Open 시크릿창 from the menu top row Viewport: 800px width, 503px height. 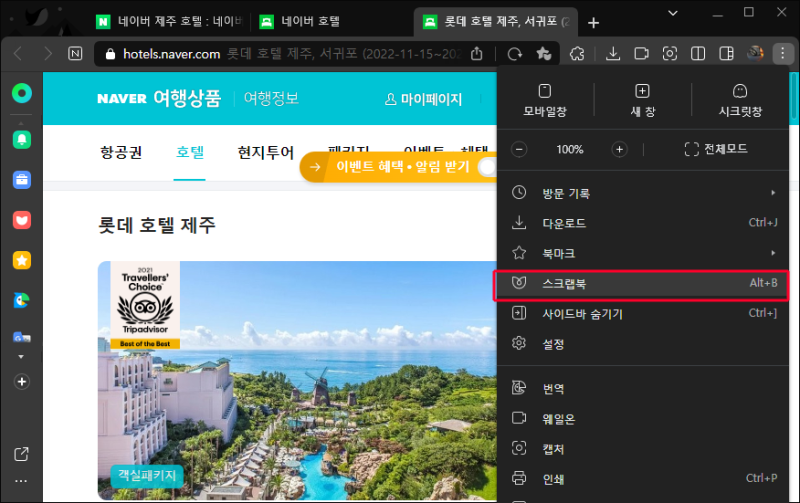pos(740,100)
